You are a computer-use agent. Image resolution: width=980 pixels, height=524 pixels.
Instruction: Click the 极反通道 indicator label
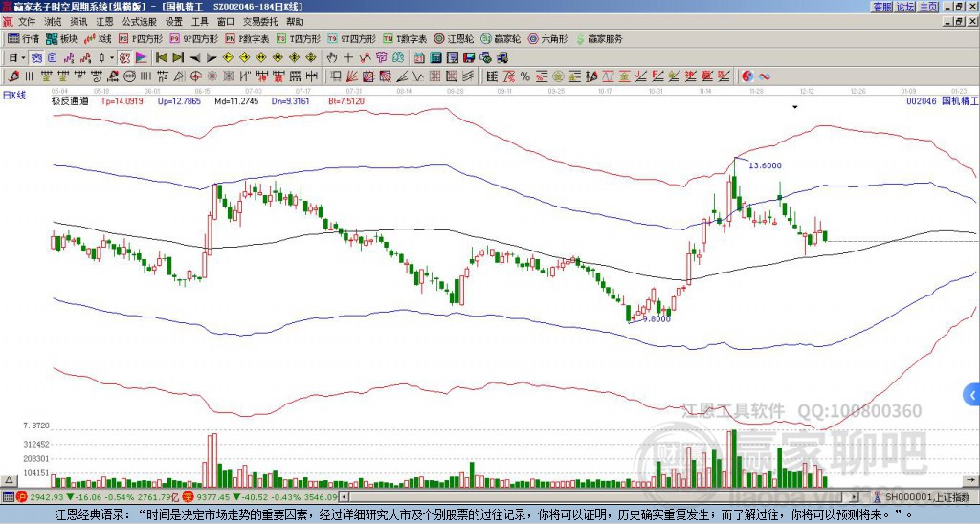70,100
